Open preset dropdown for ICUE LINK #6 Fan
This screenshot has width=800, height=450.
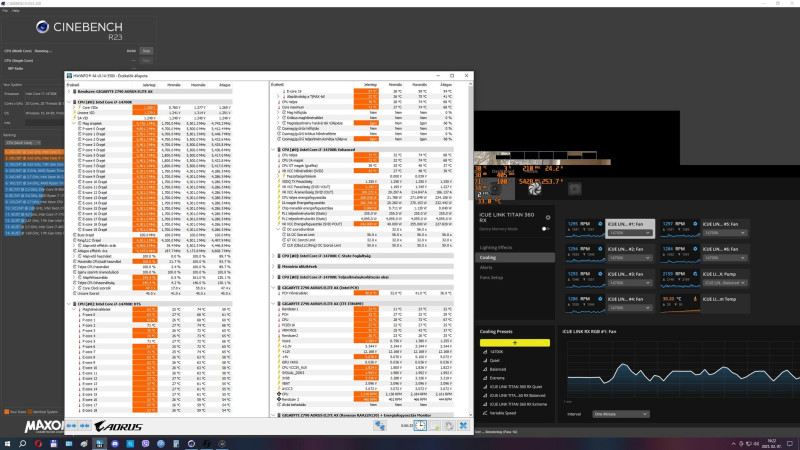click(x=724, y=258)
